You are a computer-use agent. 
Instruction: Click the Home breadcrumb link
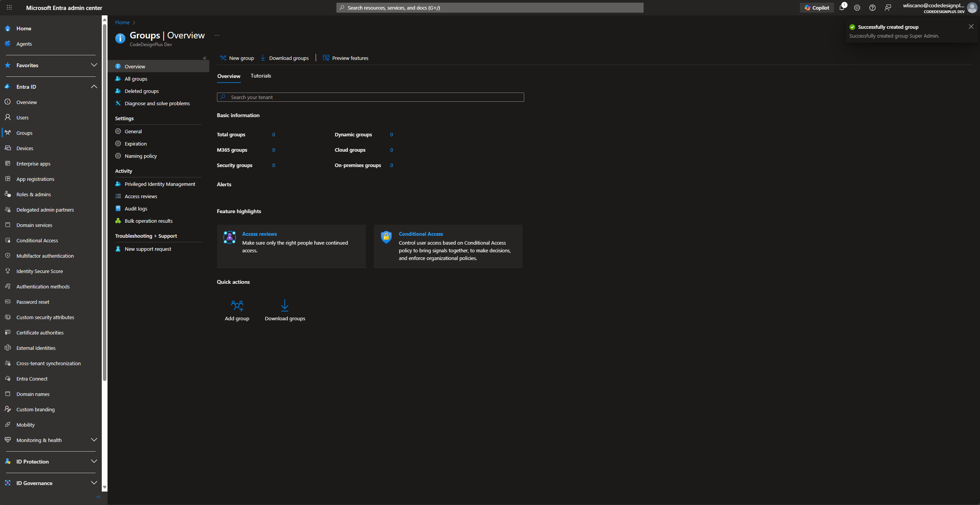(x=122, y=22)
